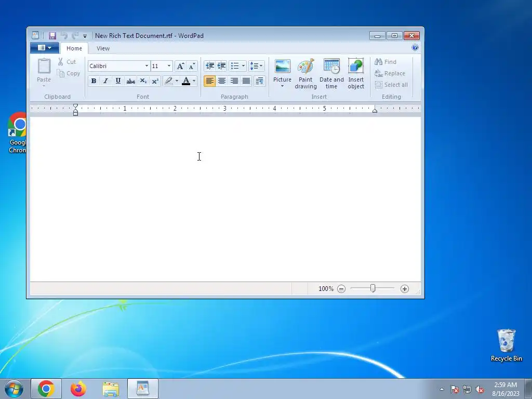Start a bulleted list

pyautogui.click(x=235, y=66)
